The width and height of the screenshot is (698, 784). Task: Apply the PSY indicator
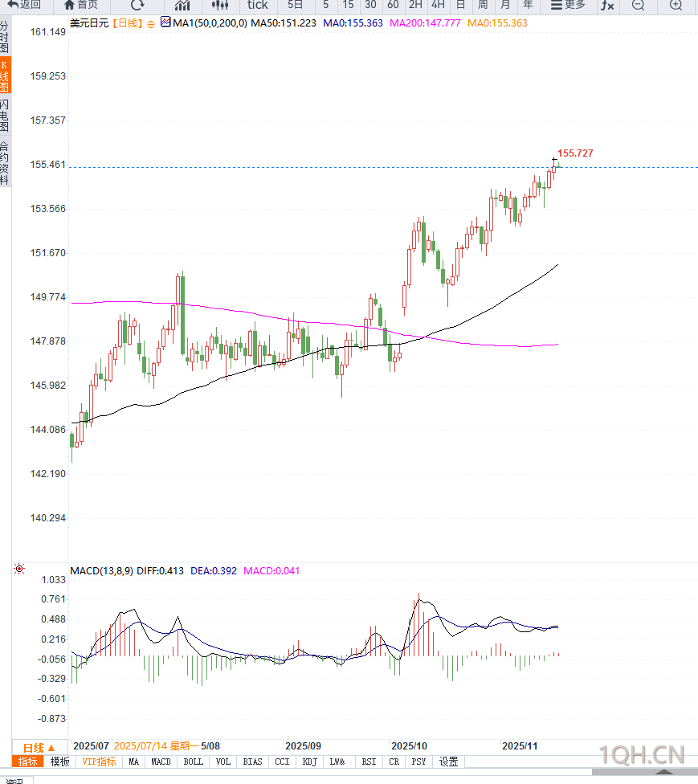point(418,762)
